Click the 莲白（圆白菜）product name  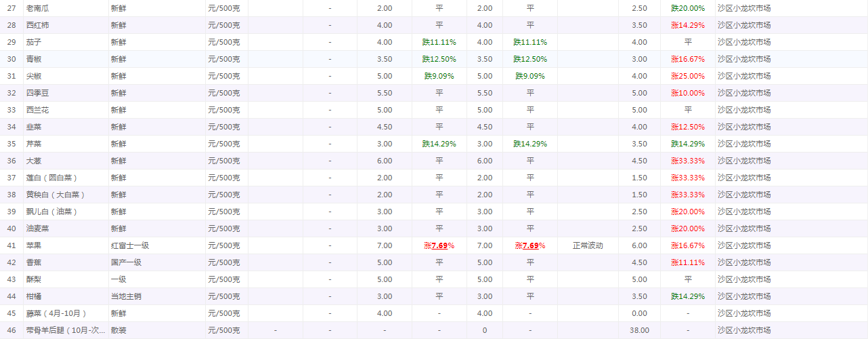click(x=51, y=178)
